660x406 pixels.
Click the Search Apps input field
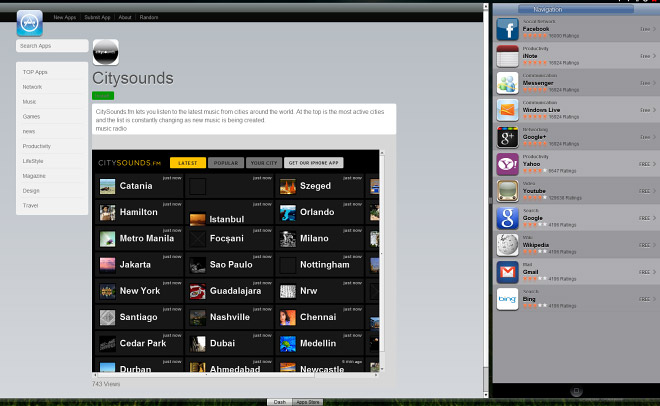(52, 46)
